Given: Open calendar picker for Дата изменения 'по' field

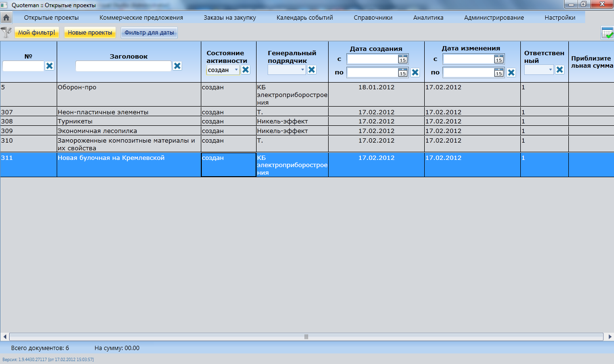Looking at the screenshot, I should (x=499, y=73).
